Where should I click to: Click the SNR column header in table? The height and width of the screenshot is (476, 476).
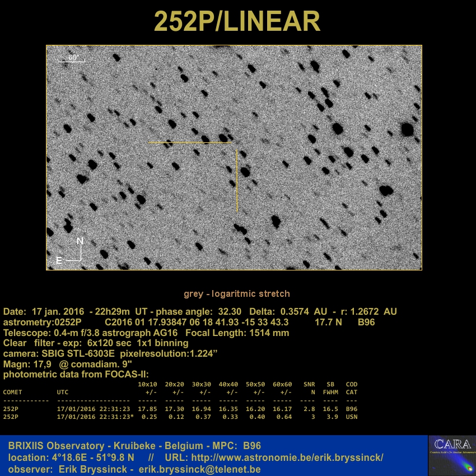pyautogui.click(x=309, y=385)
